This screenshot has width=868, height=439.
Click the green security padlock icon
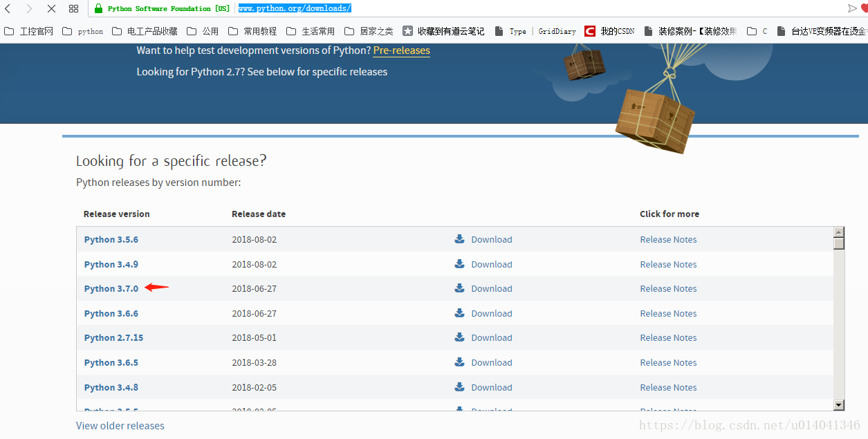[x=98, y=8]
